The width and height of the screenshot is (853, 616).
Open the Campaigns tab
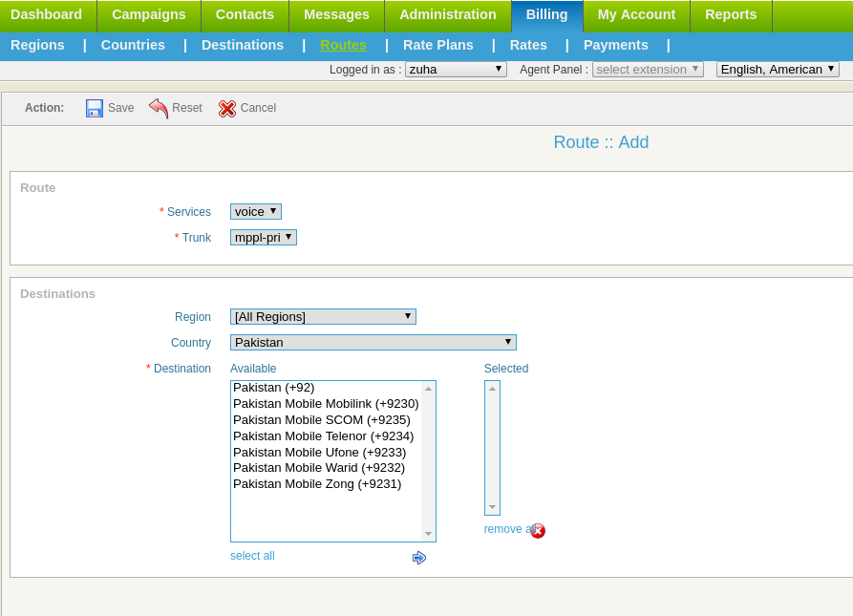tap(149, 14)
